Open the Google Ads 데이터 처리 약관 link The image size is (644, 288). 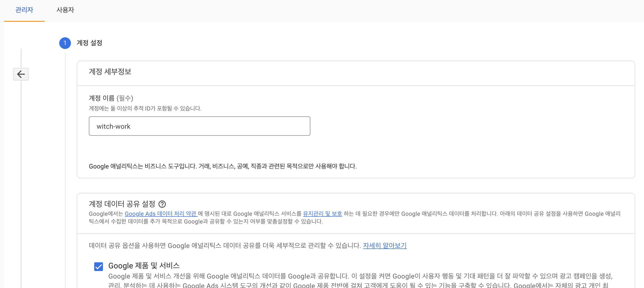tap(161, 214)
